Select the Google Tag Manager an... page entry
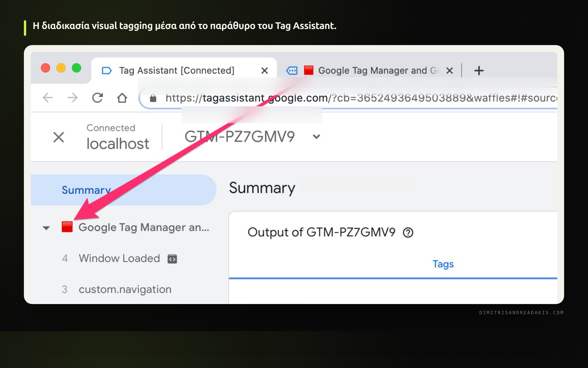This screenshot has width=588, height=368. (x=144, y=227)
